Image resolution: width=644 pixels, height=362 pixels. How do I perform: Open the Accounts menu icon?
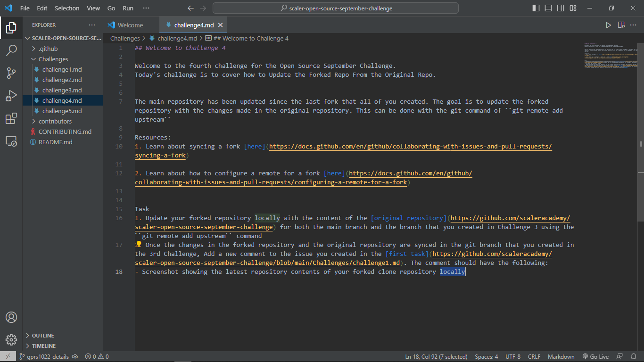[11, 317]
